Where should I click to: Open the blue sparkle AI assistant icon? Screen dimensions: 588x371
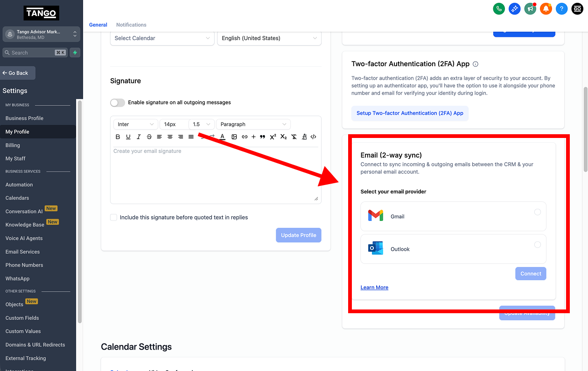(515, 8)
